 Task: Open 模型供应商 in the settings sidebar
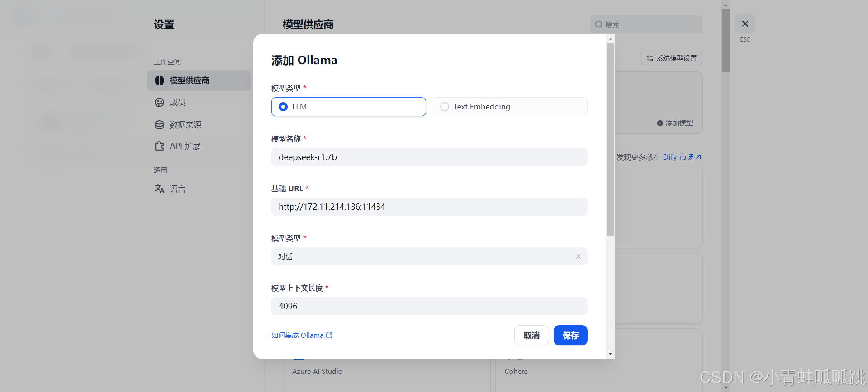click(x=199, y=80)
